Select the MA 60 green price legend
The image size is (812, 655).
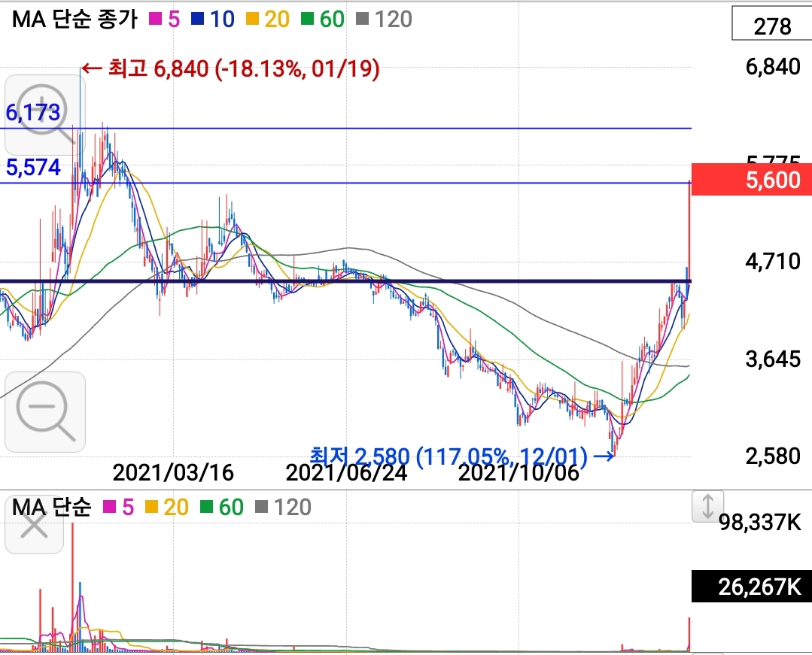pyautogui.click(x=323, y=19)
